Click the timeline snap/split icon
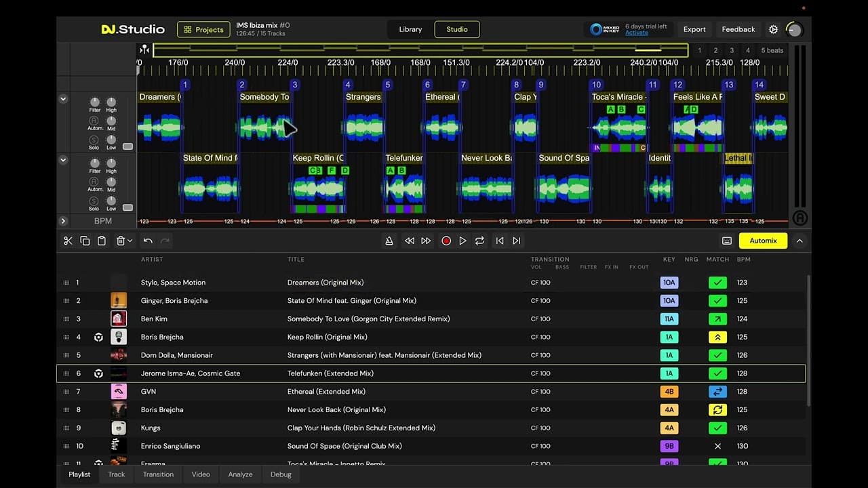The image size is (868, 488). 144,49
